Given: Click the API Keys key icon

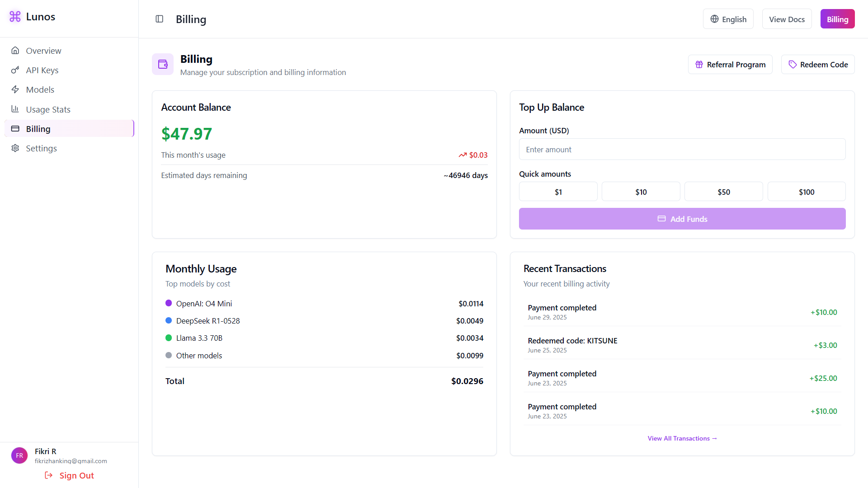Looking at the screenshot, I should coord(15,70).
